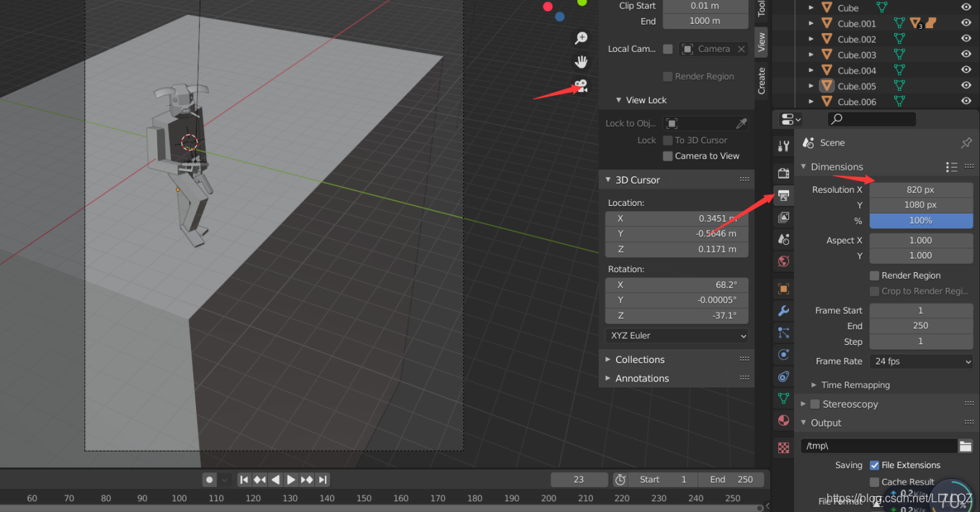The height and width of the screenshot is (512, 980).
Task: Switch to the View sidebar tab
Action: coord(761,42)
